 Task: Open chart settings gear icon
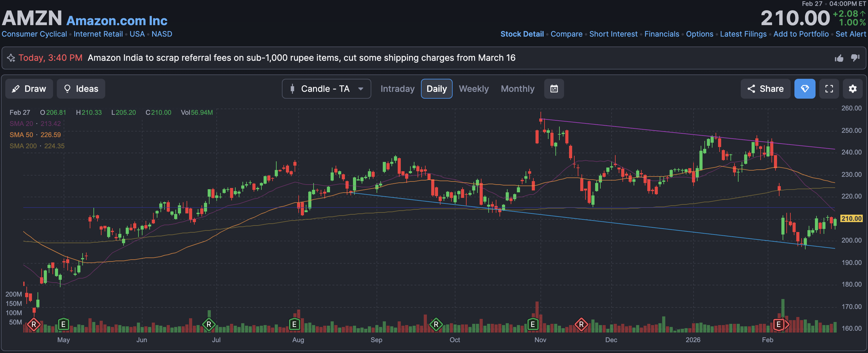click(852, 89)
